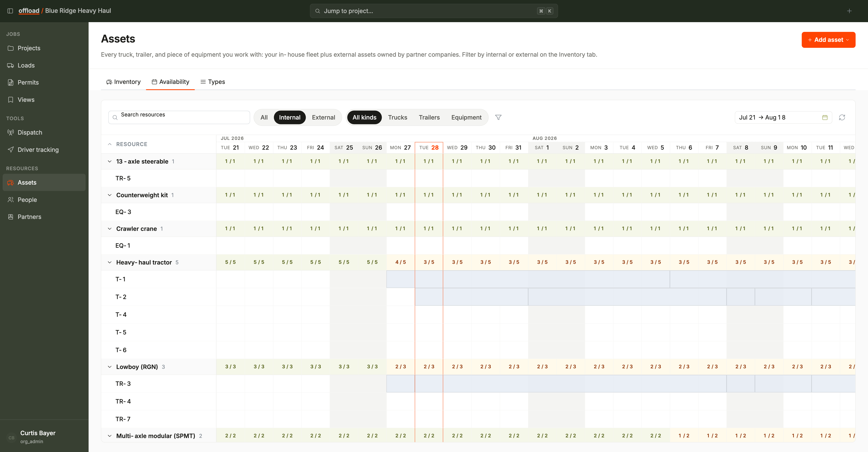This screenshot has height=452, width=868.
Task: Switch to the Inventory tab
Action: [123, 82]
